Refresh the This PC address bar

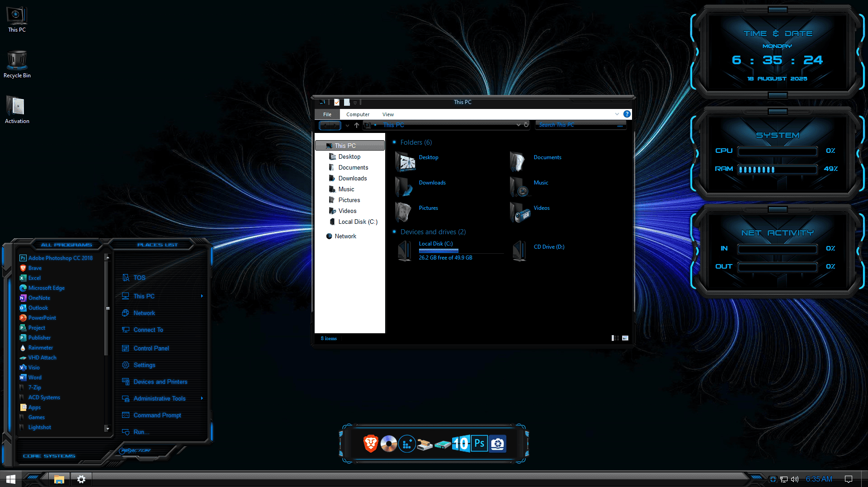[526, 125]
